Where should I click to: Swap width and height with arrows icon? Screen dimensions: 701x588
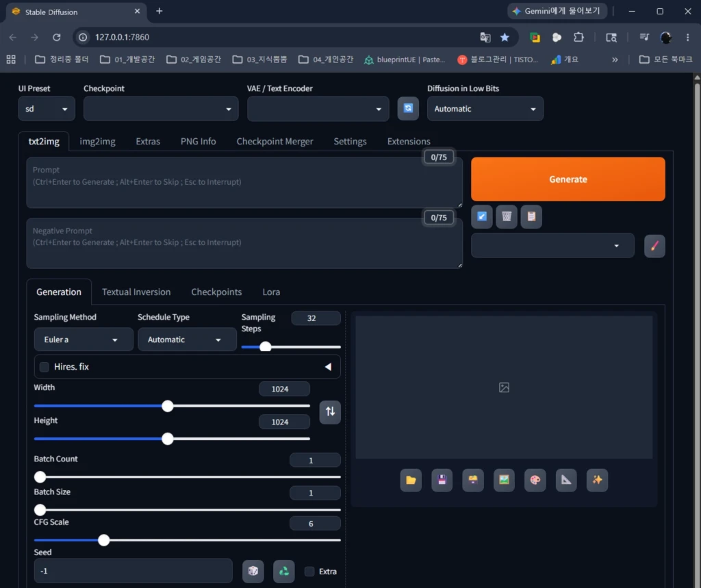coord(330,411)
